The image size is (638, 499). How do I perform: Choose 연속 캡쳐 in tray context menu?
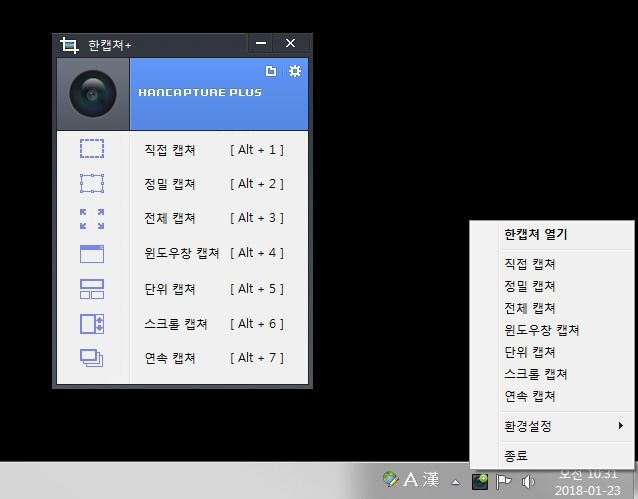[530, 396]
